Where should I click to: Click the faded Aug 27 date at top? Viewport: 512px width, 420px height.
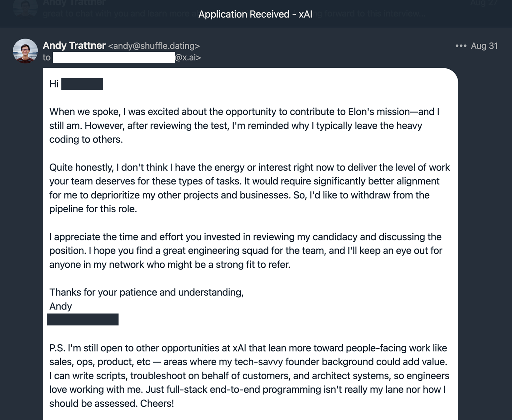(483, 3)
